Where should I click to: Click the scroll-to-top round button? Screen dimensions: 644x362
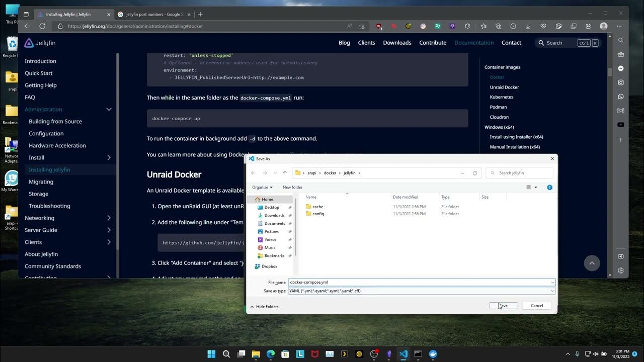(x=592, y=263)
